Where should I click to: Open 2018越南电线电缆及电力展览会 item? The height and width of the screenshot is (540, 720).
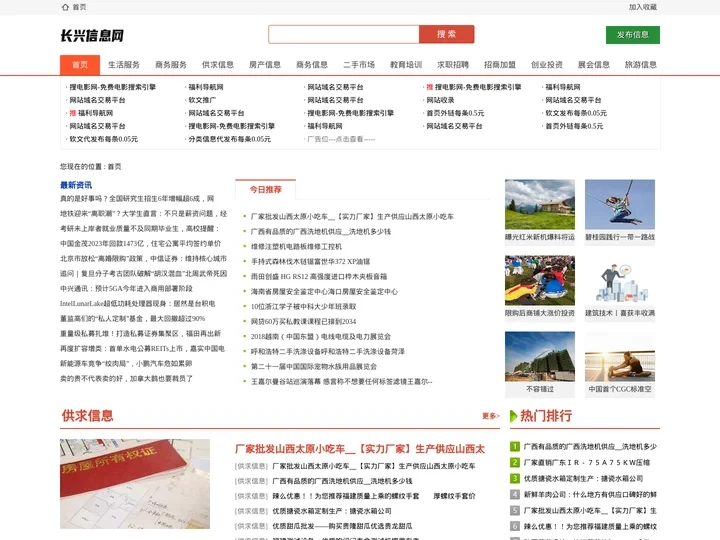(321, 337)
